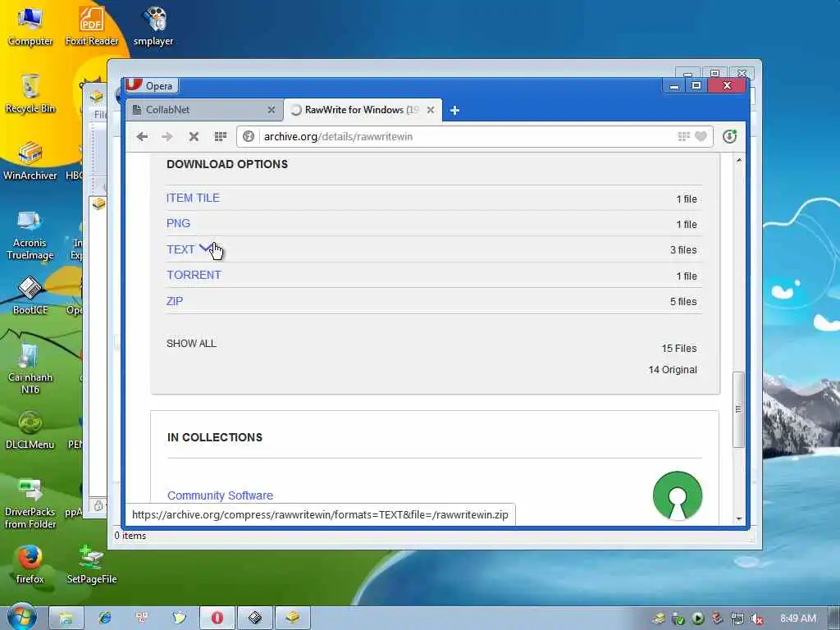The height and width of the screenshot is (630, 840).
Task: Open the Opera menu button
Action: (x=152, y=85)
